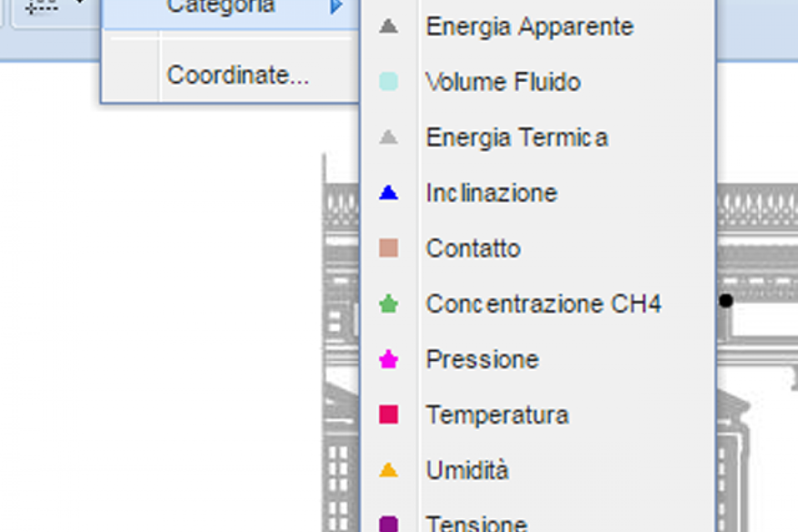Click the black sensor dot on the building

(x=726, y=301)
